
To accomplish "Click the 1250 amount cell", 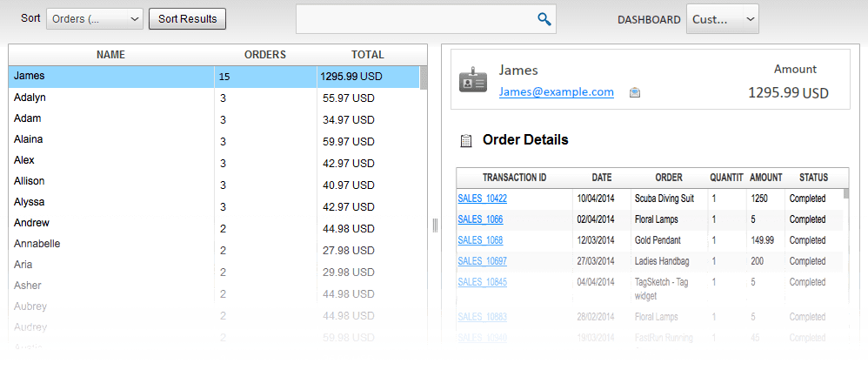I will 759,199.
